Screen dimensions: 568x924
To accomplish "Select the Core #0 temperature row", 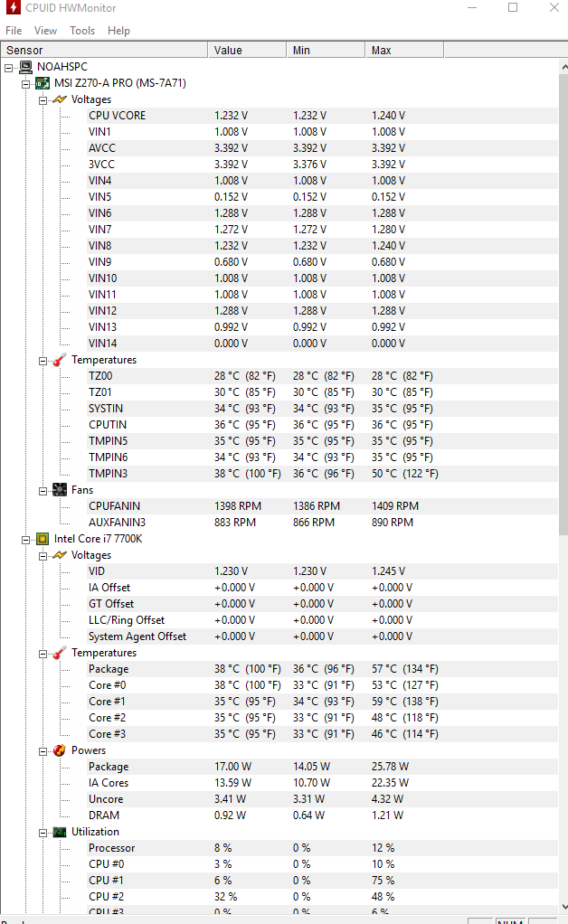I will (322, 684).
